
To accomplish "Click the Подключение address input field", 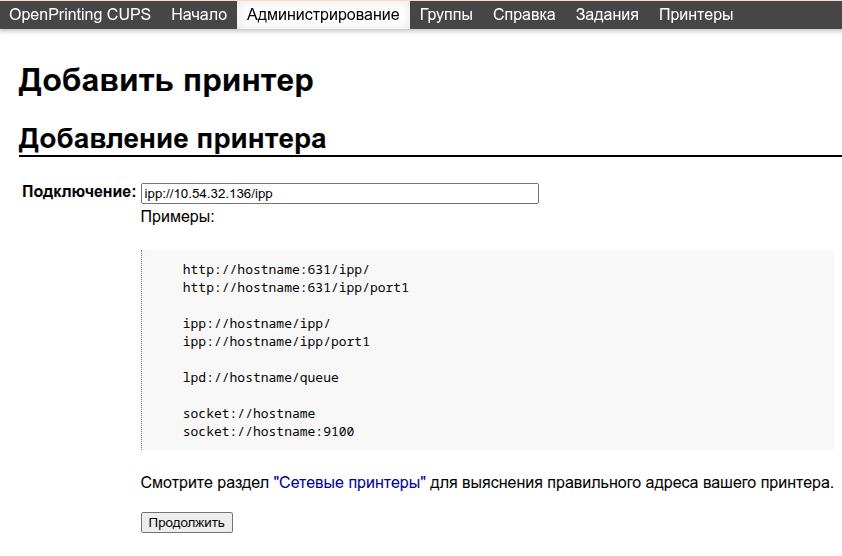I will (x=340, y=194).
